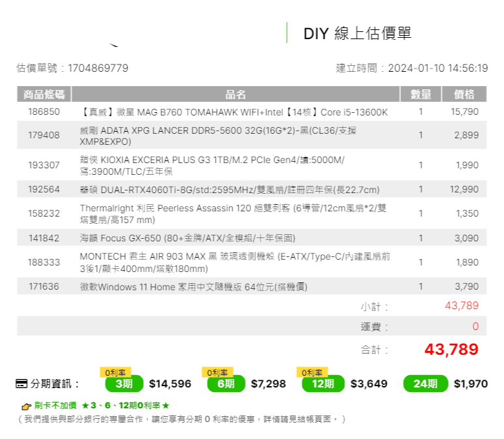The width and height of the screenshot is (504, 439).
Task: Select the 3期 installment badge
Action: tap(124, 384)
